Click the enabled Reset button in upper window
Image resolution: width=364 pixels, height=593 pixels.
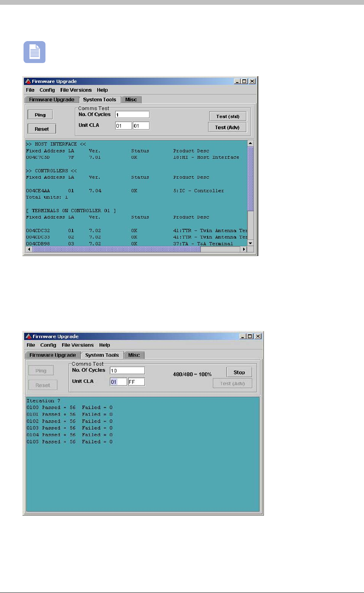pos(42,129)
